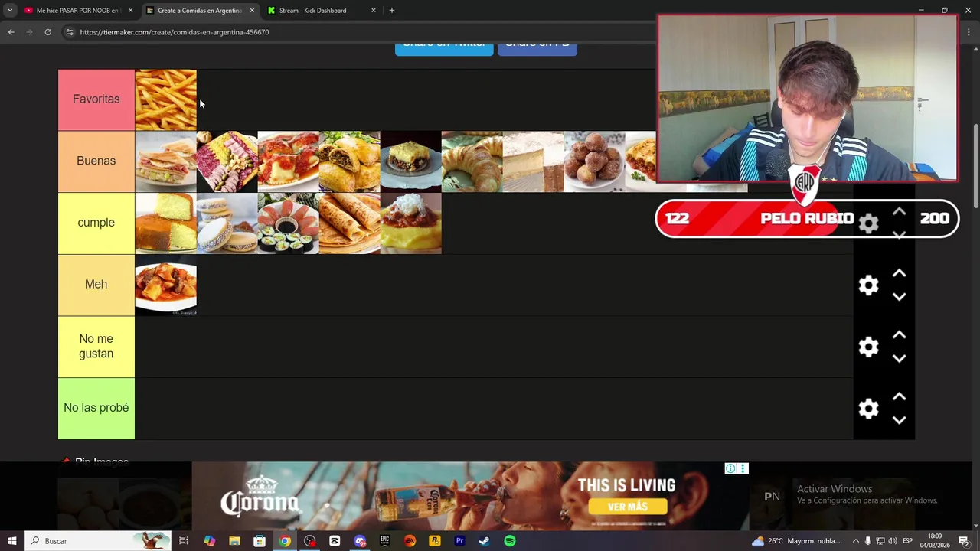980x551 pixels.
Task: Open the ad info icon on banner
Action: point(730,468)
